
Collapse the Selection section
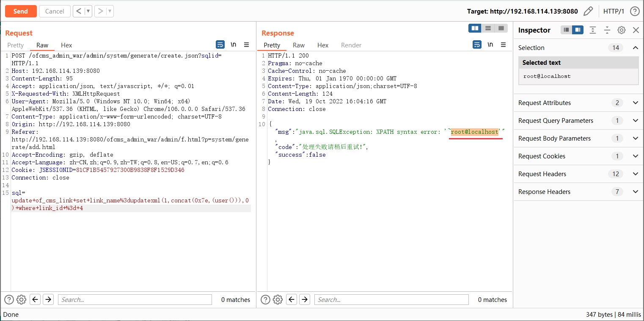pos(635,48)
